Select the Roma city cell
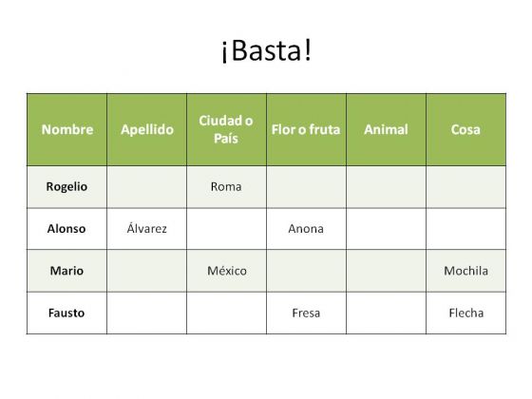Screen dimensions: 532x399 [226, 187]
